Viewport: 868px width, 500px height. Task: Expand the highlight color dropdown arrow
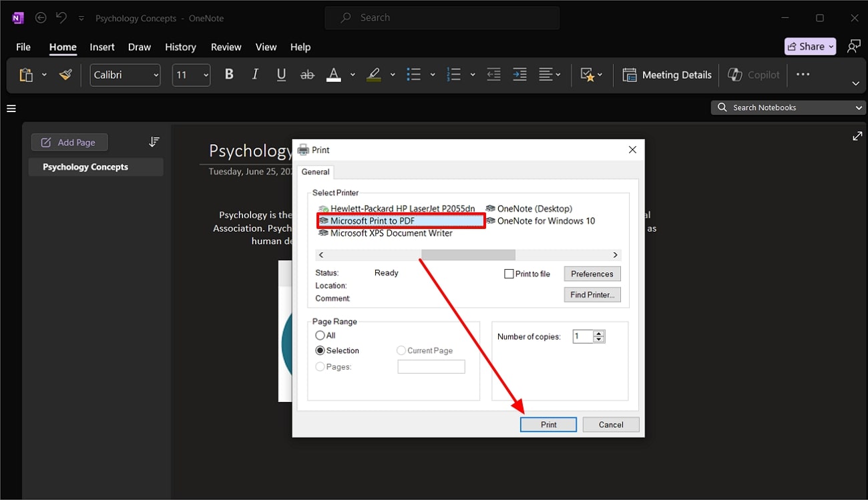tap(393, 75)
